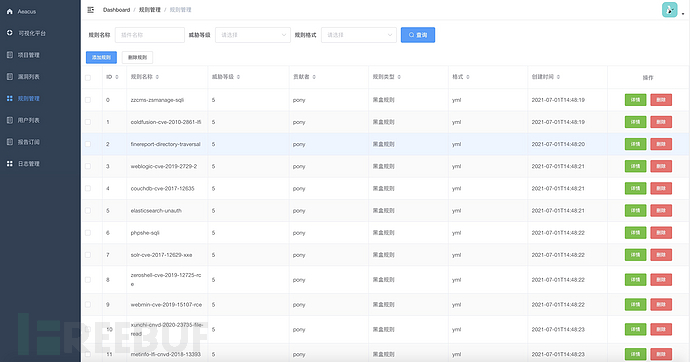The height and width of the screenshot is (362, 690).
Task: Delete the elasticsearch-unauth rule
Action: click(661, 211)
